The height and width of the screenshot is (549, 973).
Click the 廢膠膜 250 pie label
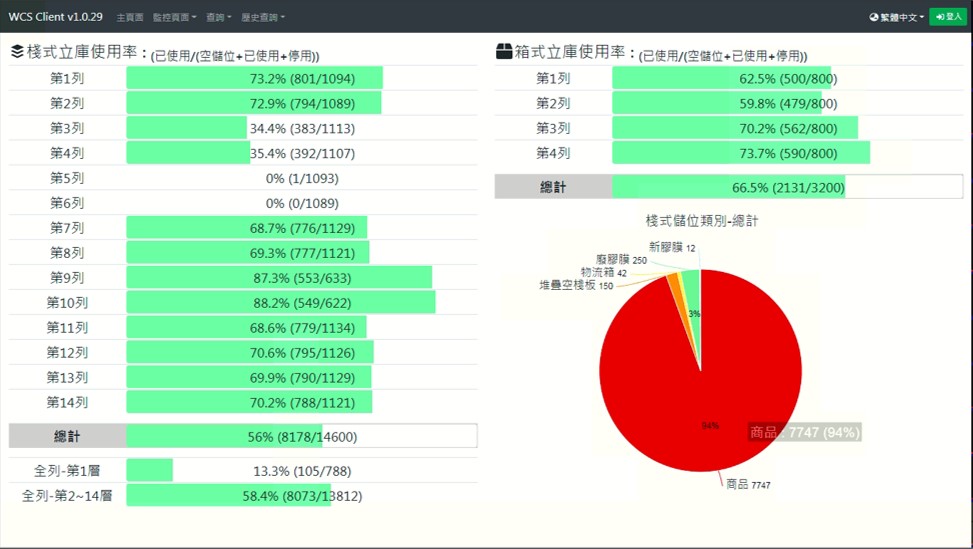(621, 259)
